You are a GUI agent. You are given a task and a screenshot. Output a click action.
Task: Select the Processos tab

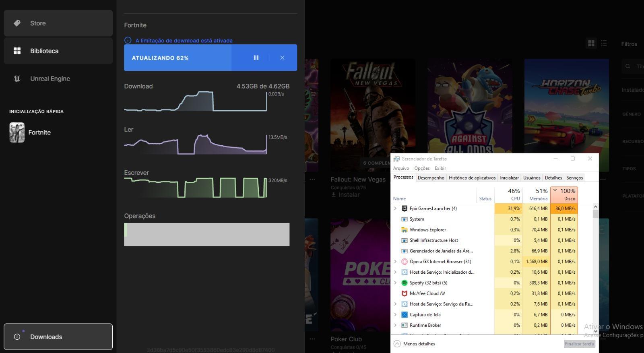[403, 177]
